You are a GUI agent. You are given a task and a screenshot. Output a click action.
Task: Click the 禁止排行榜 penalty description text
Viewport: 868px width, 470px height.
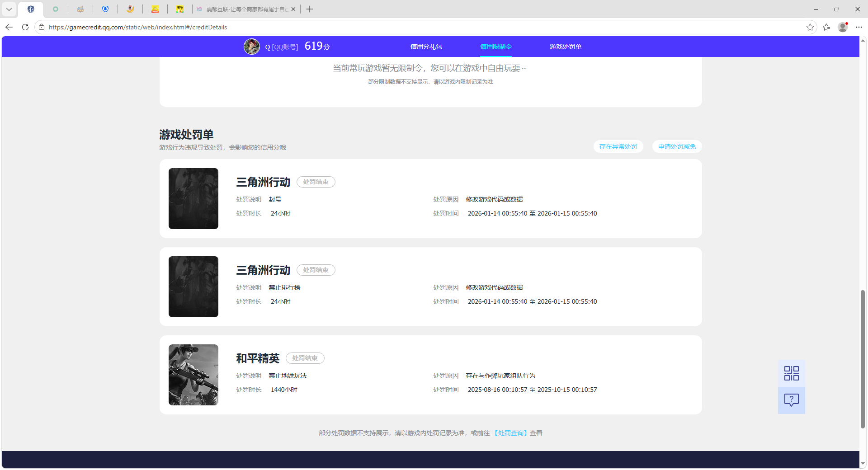coord(284,287)
